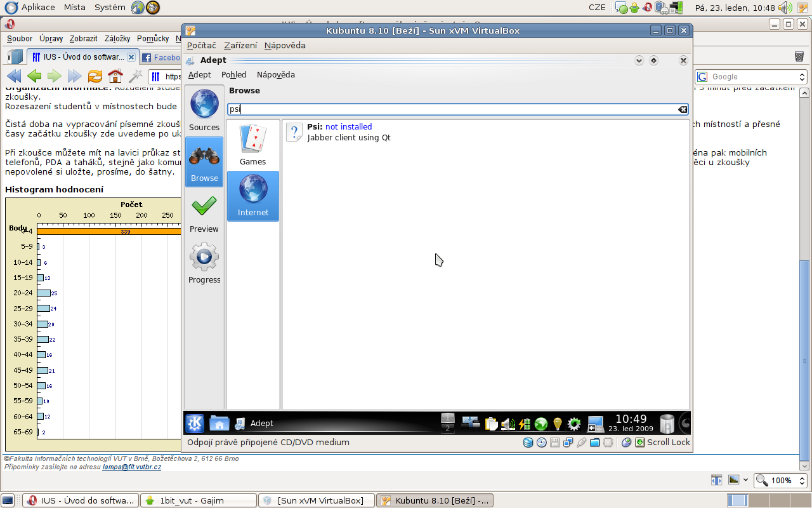Open Opera panels toggle icon

pyautogui.click(x=15, y=57)
